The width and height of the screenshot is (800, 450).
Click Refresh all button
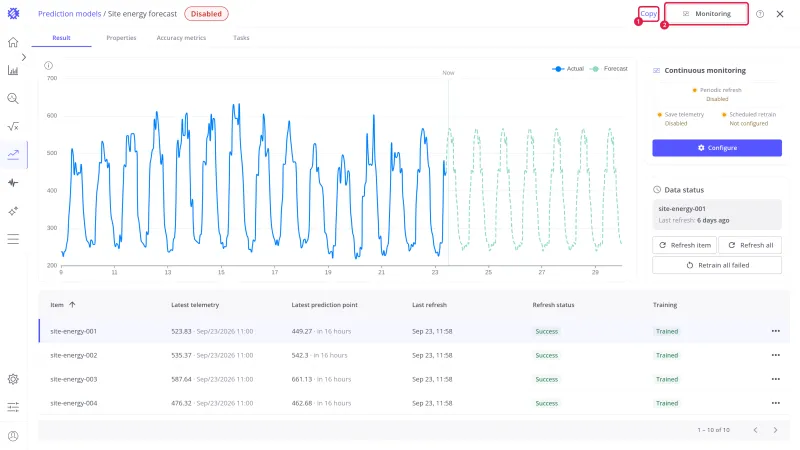(750, 245)
